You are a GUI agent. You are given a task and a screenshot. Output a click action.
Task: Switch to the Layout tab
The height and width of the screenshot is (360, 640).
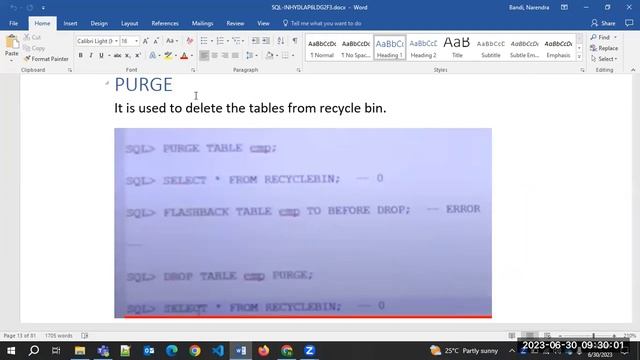(129, 23)
